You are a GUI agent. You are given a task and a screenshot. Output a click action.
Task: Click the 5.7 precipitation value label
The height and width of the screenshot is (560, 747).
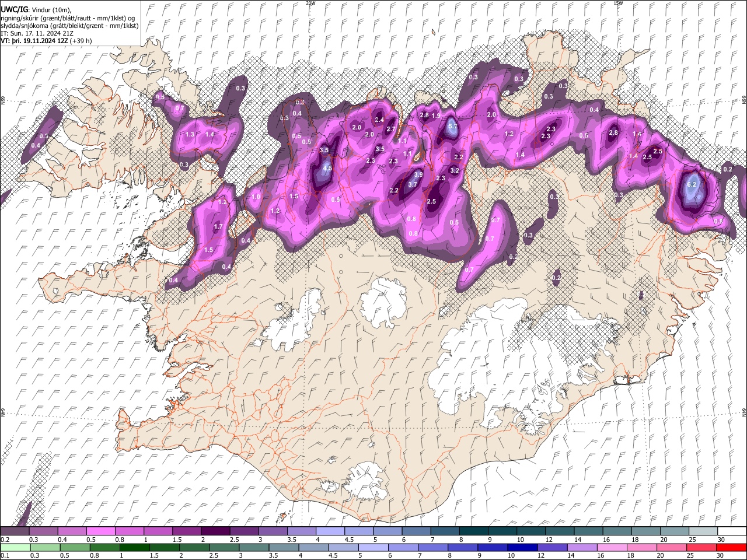point(452,126)
